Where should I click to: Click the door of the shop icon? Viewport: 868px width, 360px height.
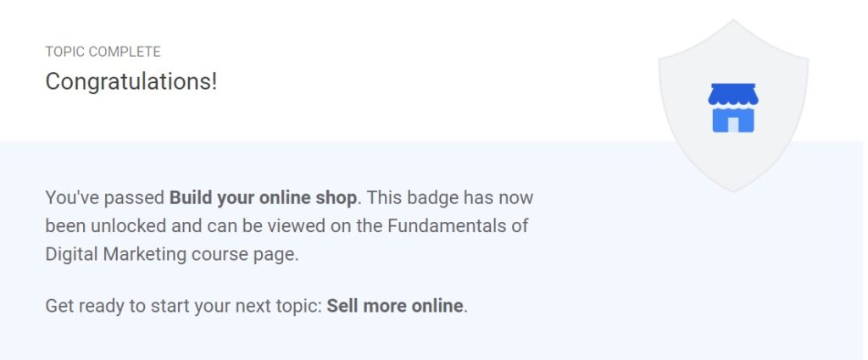coord(733,125)
